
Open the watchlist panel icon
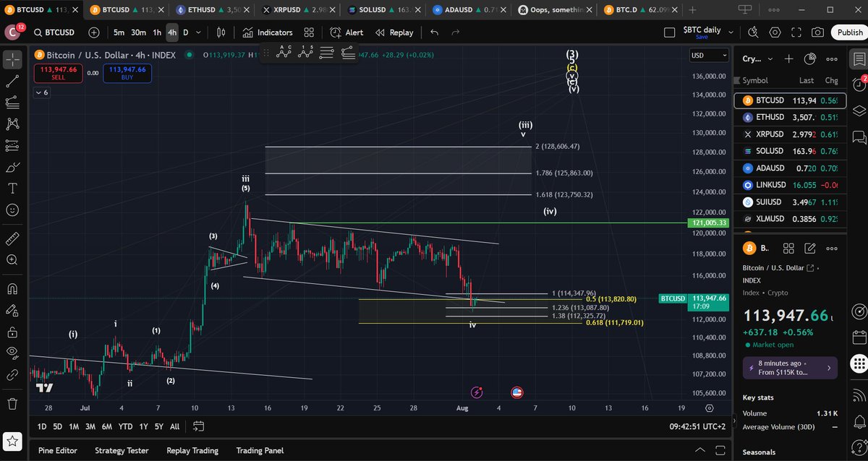859,59
